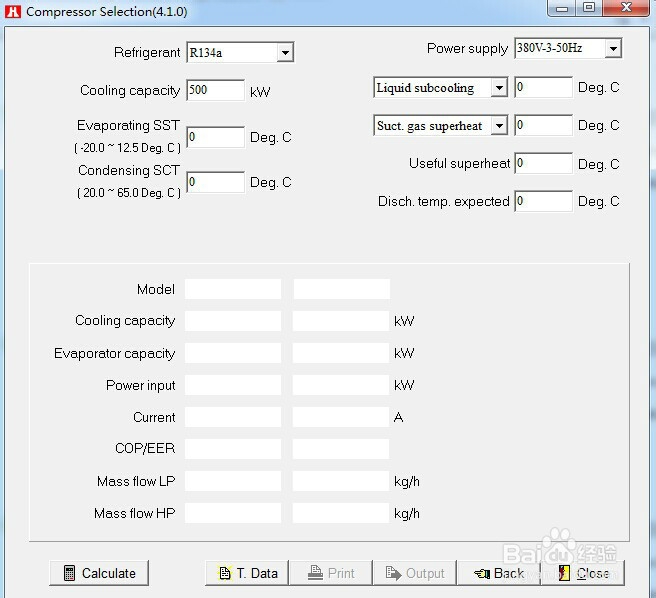Viewport: 656px width, 598px height.
Task: Click the Disch. temp. expected label
Action: click(443, 201)
